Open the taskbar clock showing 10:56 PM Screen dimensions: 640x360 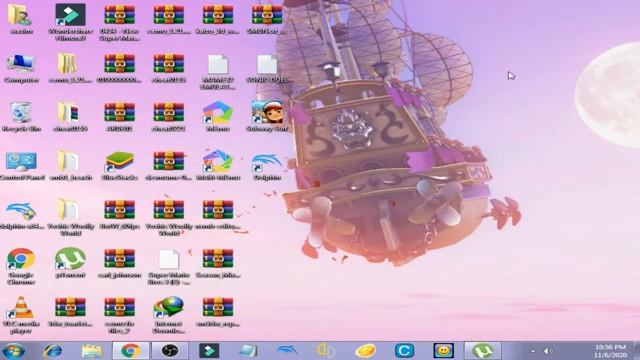coord(610,351)
